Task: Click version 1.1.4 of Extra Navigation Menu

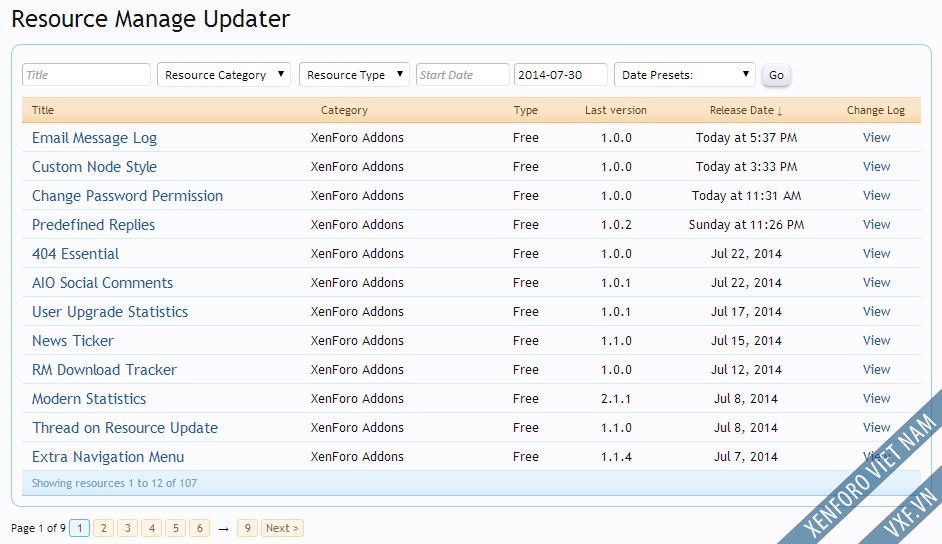Action: 616,457
